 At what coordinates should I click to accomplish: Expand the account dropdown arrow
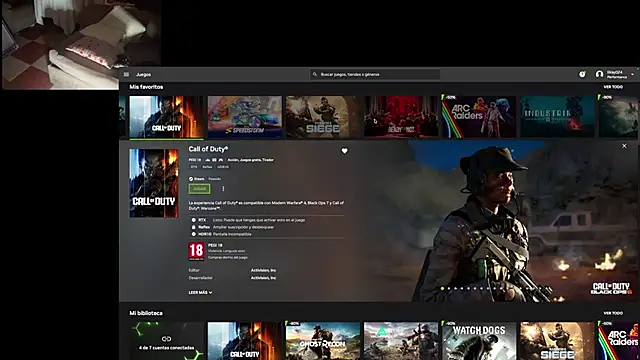pyautogui.click(x=632, y=74)
